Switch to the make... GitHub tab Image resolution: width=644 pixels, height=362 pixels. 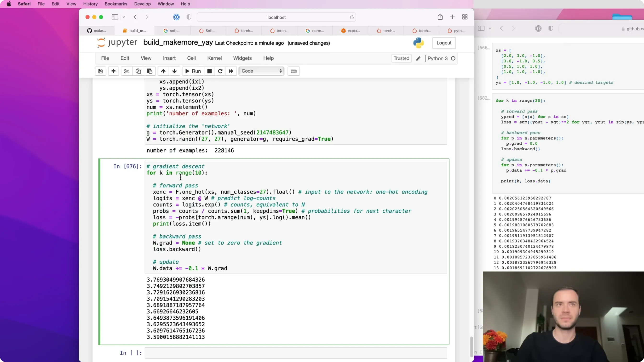(x=97, y=31)
